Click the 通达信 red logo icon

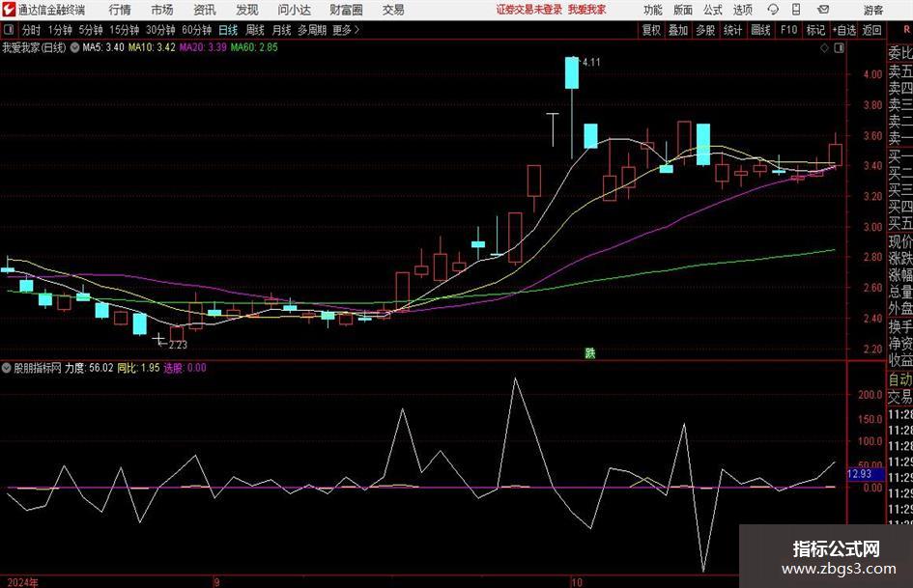(9, 10)
